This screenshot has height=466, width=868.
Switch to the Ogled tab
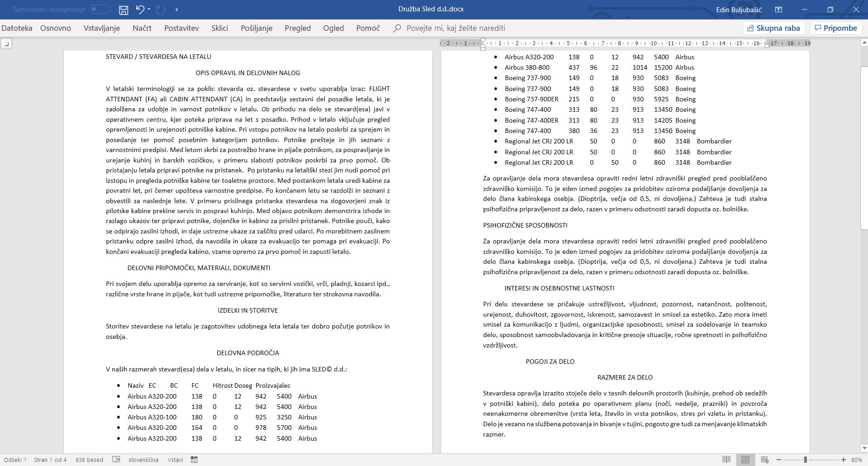pos(334,28)
